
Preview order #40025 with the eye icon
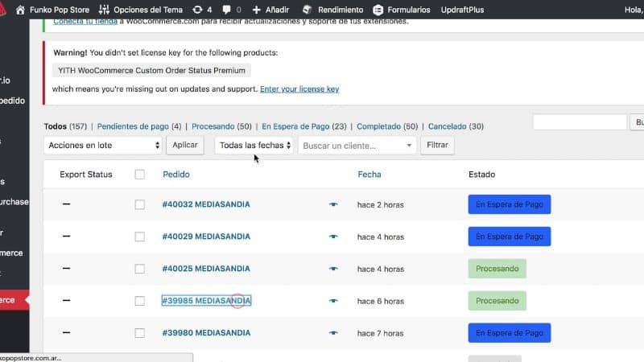[x=333, y=269]
